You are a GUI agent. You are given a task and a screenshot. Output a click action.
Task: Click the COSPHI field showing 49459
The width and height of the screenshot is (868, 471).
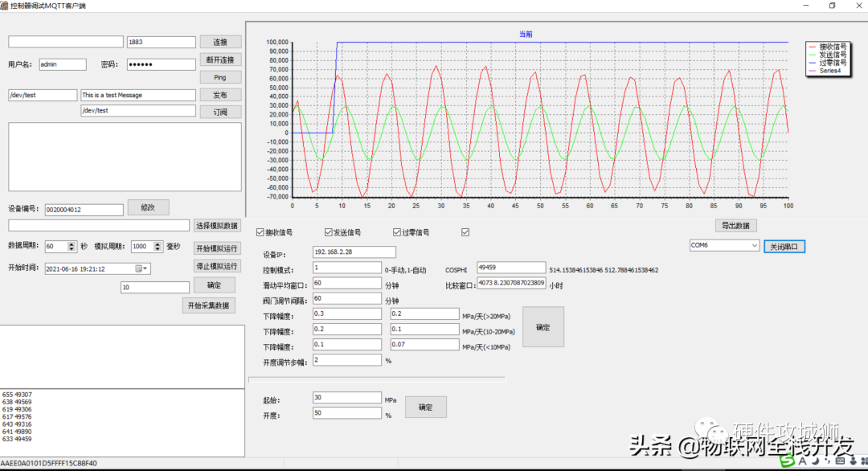click(x=511, y=268)
